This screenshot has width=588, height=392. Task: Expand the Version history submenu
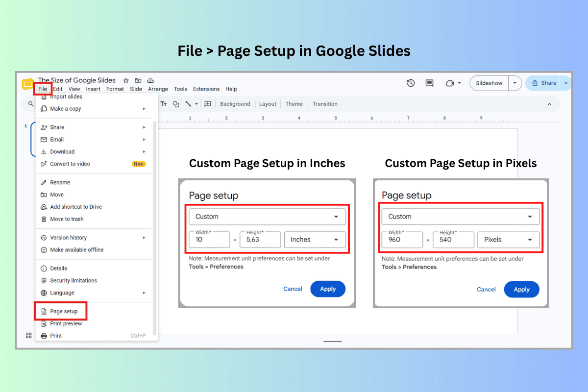144,238
